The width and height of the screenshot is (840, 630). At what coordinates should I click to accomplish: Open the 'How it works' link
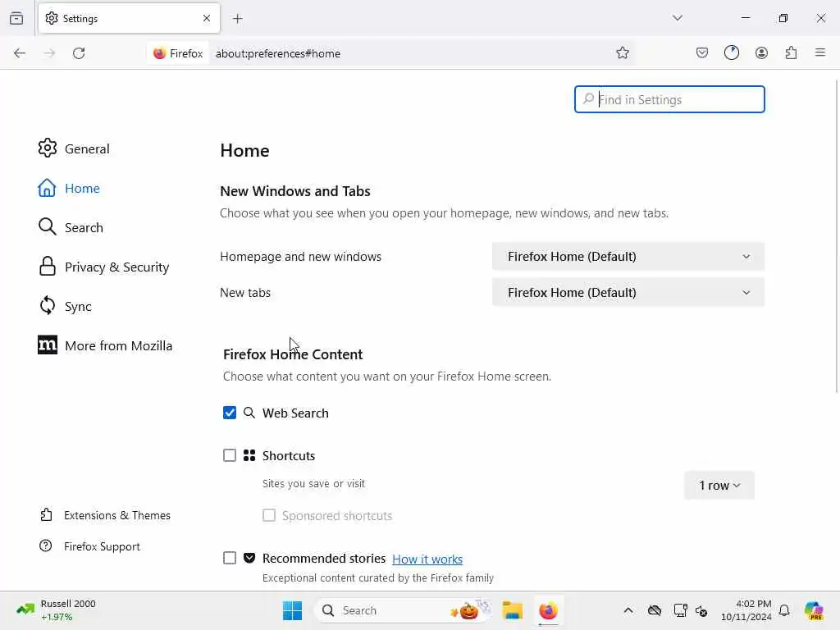[x=427, y=559]
